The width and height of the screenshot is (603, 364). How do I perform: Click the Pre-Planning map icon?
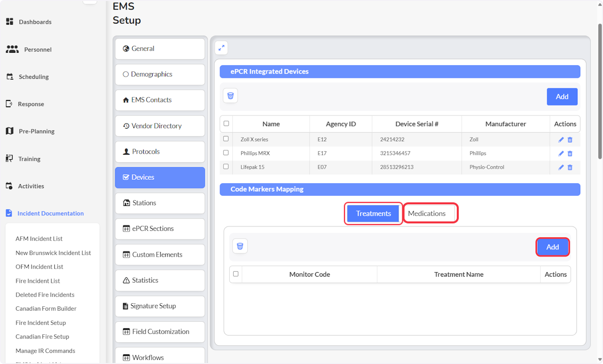(x=10, y=131)
